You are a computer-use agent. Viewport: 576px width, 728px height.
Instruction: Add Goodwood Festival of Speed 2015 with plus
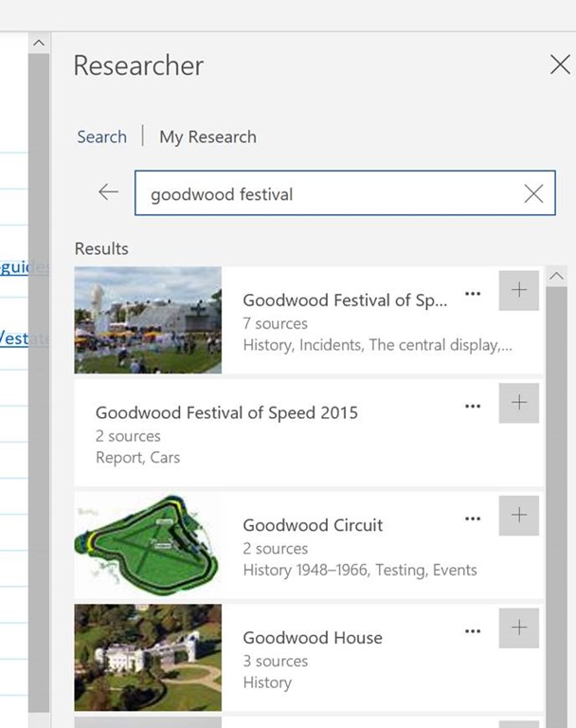pyautogui.click(x=519, y=403)
